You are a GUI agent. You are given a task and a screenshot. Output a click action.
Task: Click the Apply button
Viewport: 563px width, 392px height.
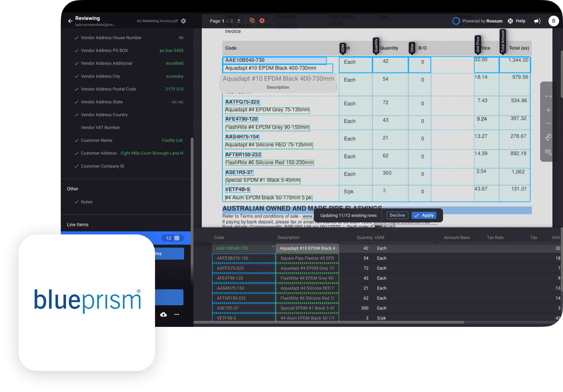[424, 216]
